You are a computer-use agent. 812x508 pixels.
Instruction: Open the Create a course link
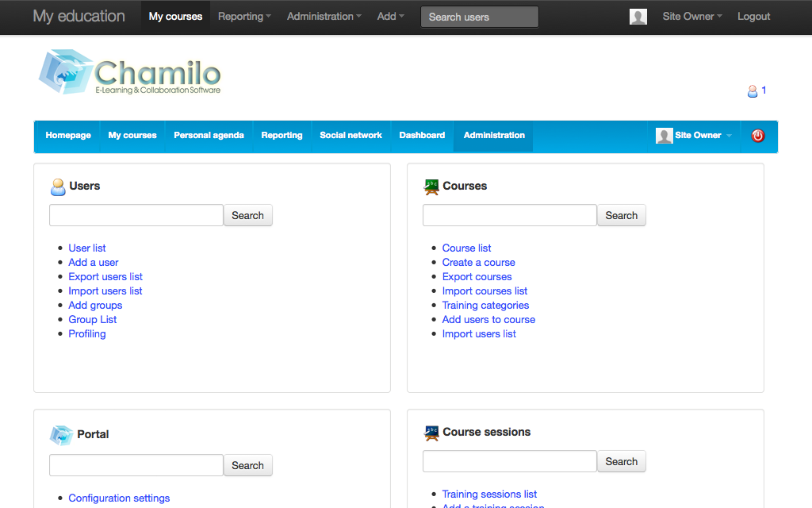(478, 262)
